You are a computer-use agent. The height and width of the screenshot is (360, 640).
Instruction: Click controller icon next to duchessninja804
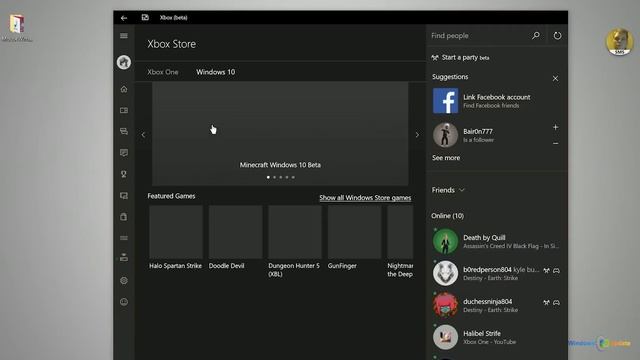tap(556, 302)
